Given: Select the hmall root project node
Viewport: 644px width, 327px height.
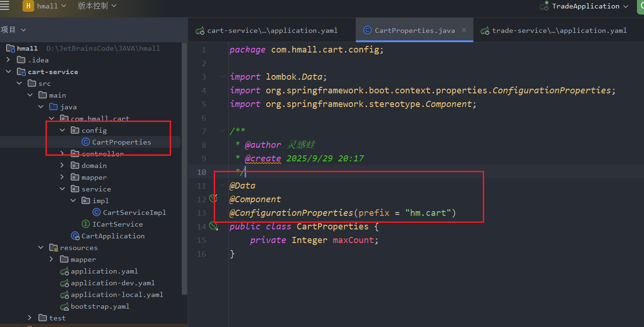Looking at the screenshot, I should (x=28, y=48).
